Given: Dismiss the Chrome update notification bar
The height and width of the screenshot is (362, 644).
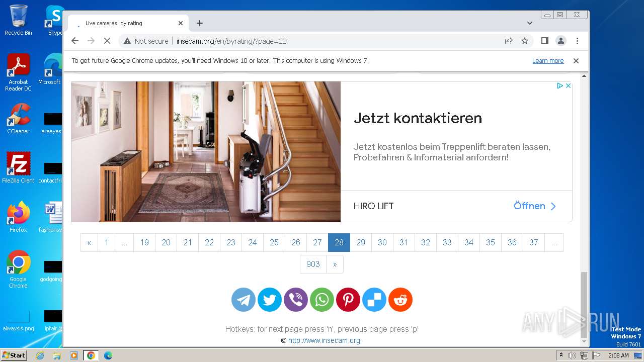Looking at the screenshot, I should pos(576,60).
